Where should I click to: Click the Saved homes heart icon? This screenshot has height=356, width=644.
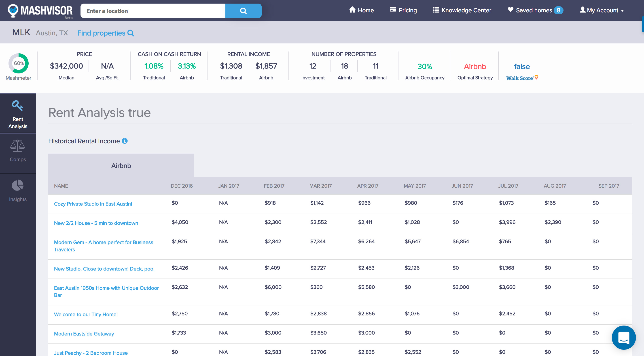511,10
